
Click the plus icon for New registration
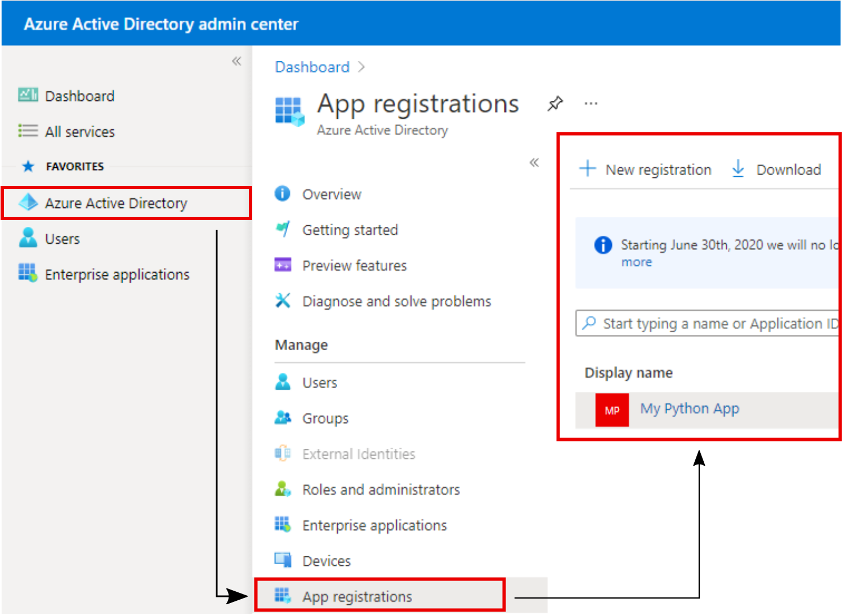pos(587,168)
